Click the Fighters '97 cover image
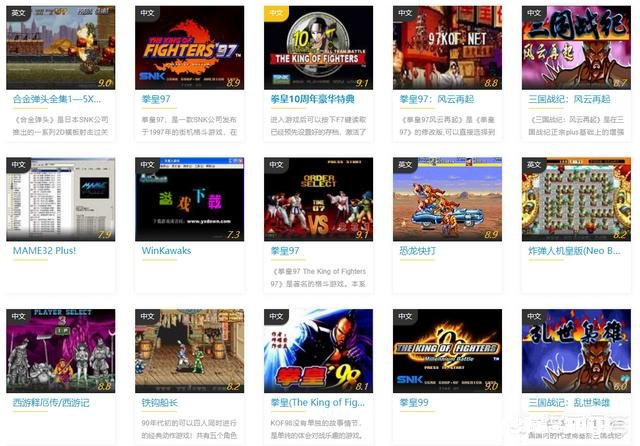 coord(189,47)
